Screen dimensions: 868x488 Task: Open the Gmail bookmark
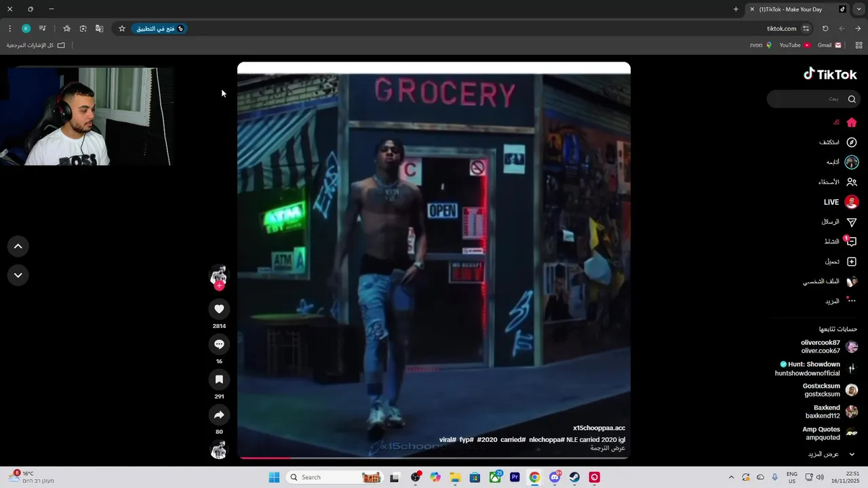[829, 45]
